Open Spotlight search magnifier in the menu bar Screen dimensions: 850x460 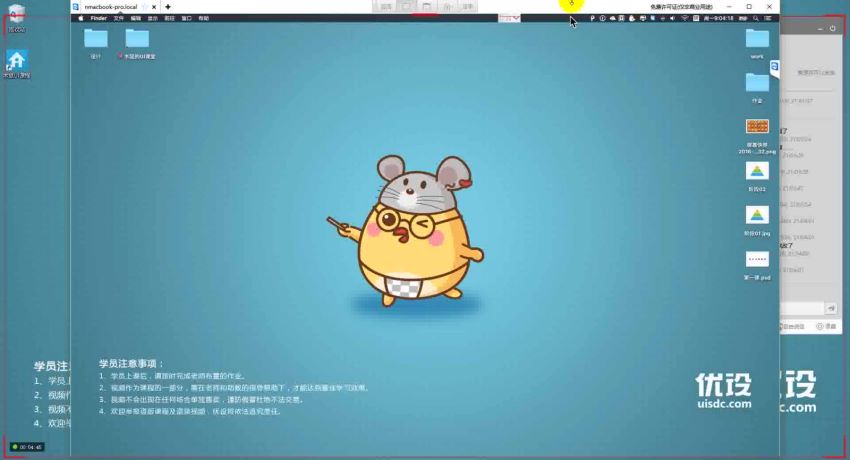(756, 18)
